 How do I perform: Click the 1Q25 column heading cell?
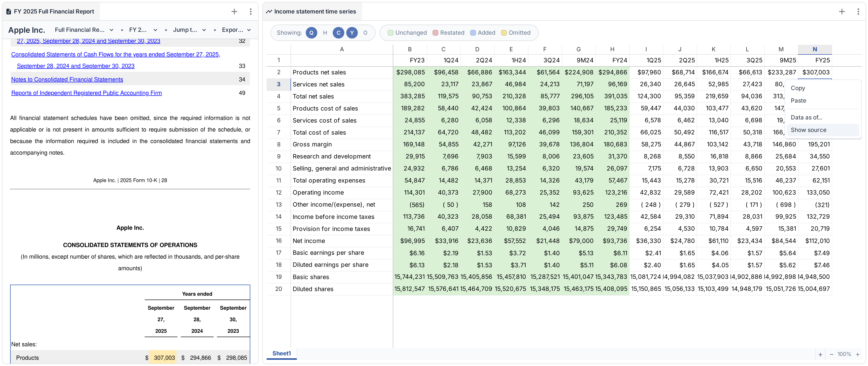646,60
